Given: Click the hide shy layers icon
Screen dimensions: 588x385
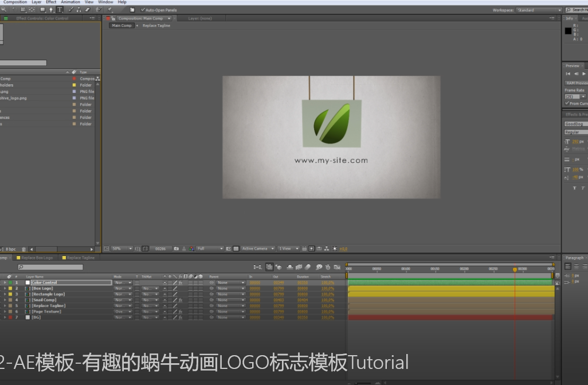Looking at the screenshot, I should point(290,267).
